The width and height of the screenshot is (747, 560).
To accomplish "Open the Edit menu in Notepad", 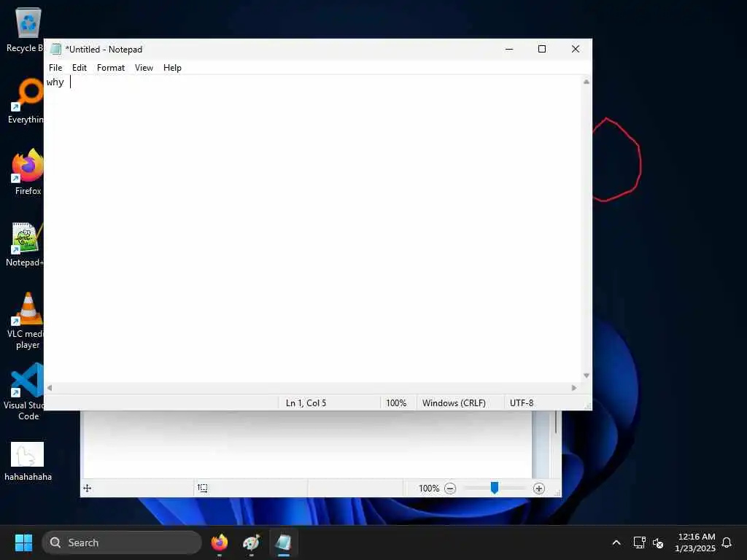I will [79, 68].
